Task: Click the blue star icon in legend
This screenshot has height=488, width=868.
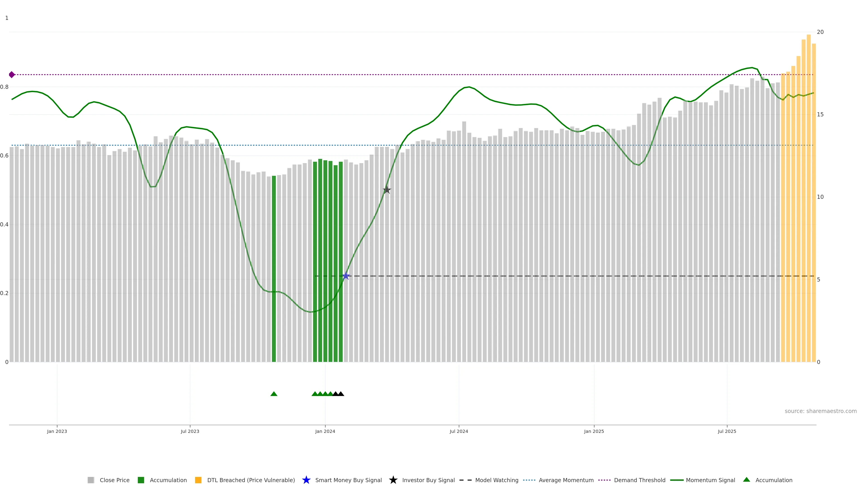Action: (306, 480)
